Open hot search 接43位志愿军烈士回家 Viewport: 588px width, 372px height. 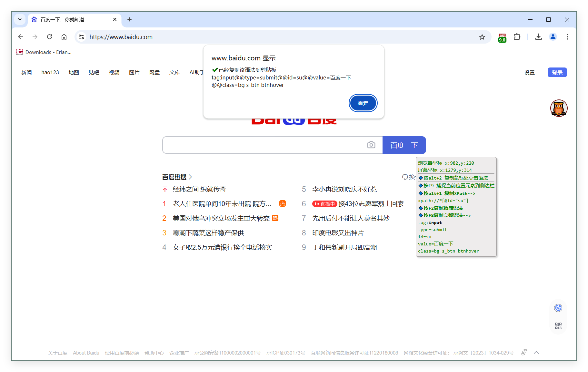tap(371, 204)
